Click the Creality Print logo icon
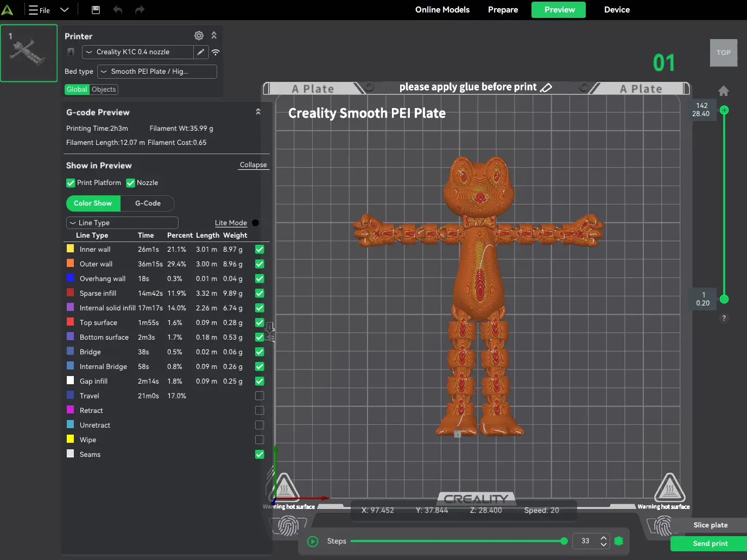Image resolution: width=747 pixels, height=560 pixels. pyautogui.click(x=7, y=10)
